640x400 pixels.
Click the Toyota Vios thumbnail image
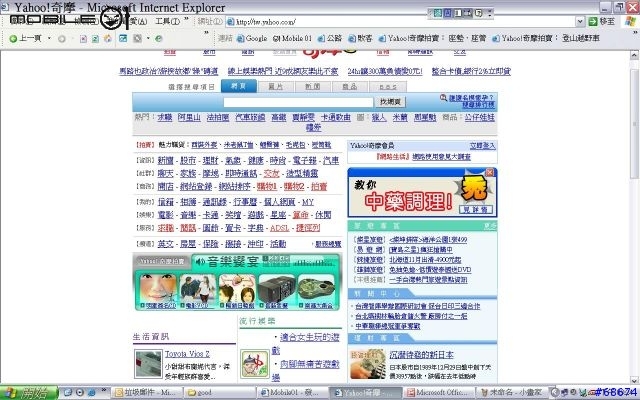click(x=149, y=364)
